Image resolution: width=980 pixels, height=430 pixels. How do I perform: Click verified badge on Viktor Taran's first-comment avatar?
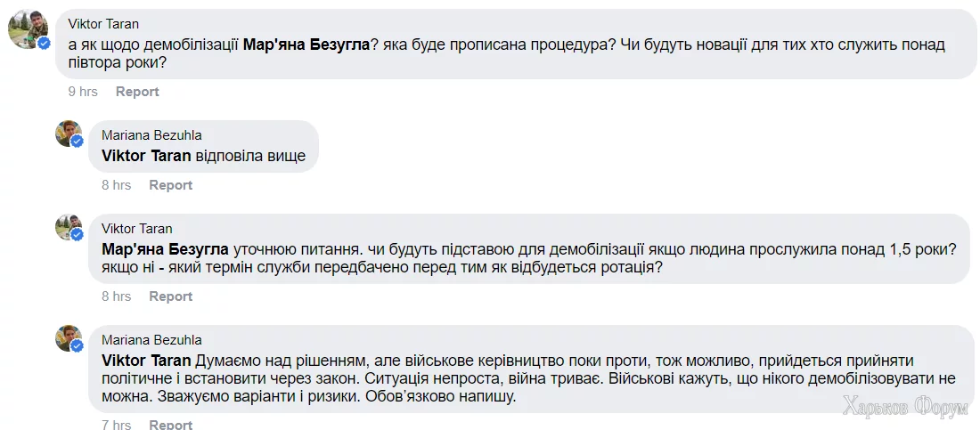(44, 44)
